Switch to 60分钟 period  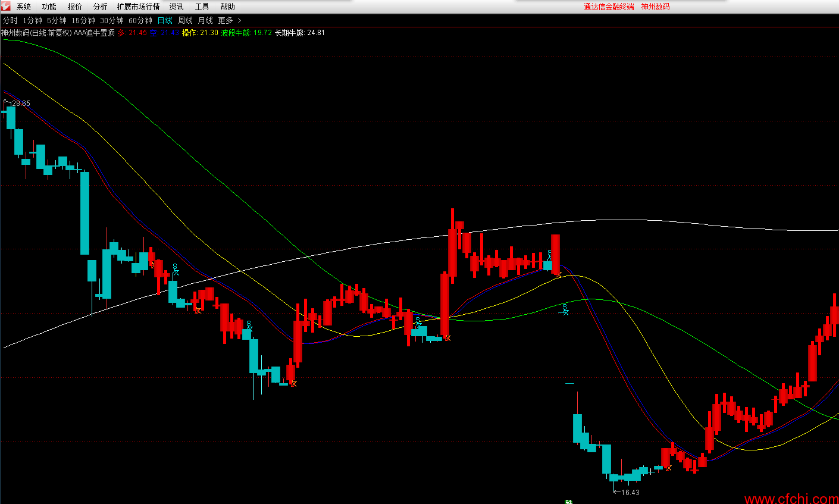(140, 20)
